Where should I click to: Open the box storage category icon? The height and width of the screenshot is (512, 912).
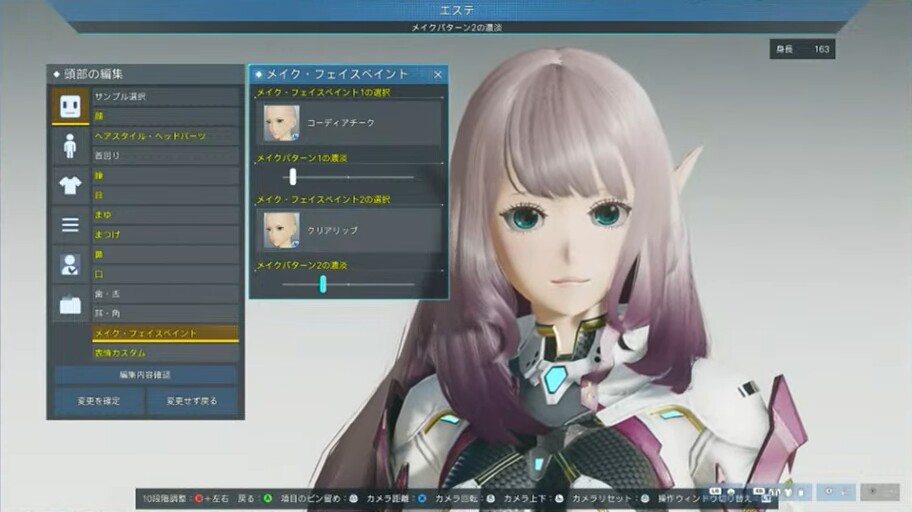click(x=70, y=304)
